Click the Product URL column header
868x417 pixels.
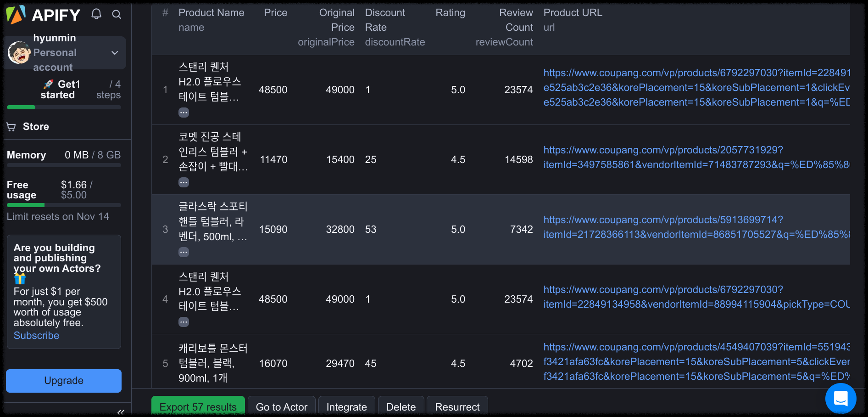click(573, 13)
